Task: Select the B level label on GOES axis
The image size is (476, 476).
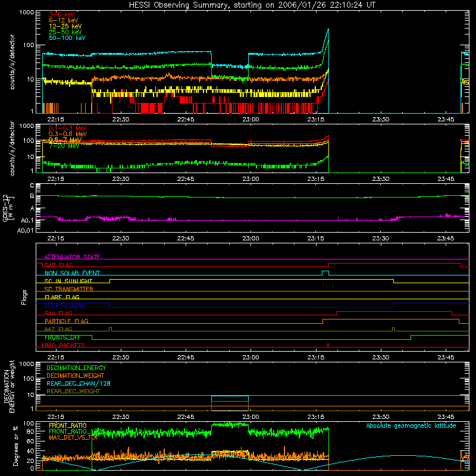Action: [x=32, y=196]
